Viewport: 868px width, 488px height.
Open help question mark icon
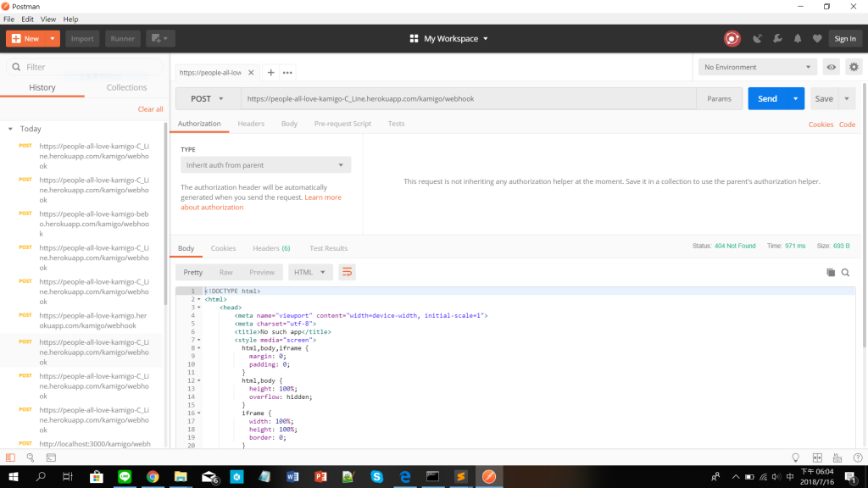pyautogui.click(x=858, y=457)
